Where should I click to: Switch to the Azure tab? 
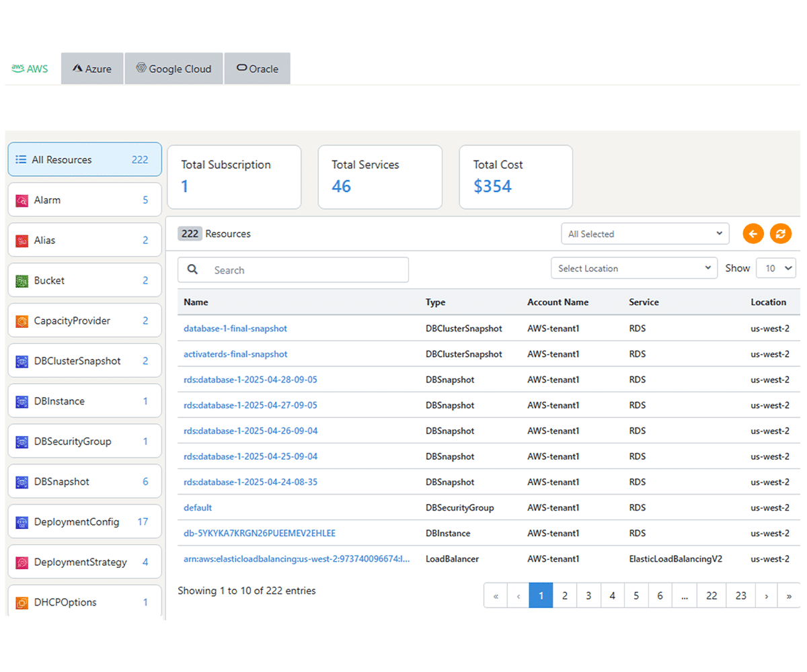(92, 68)
